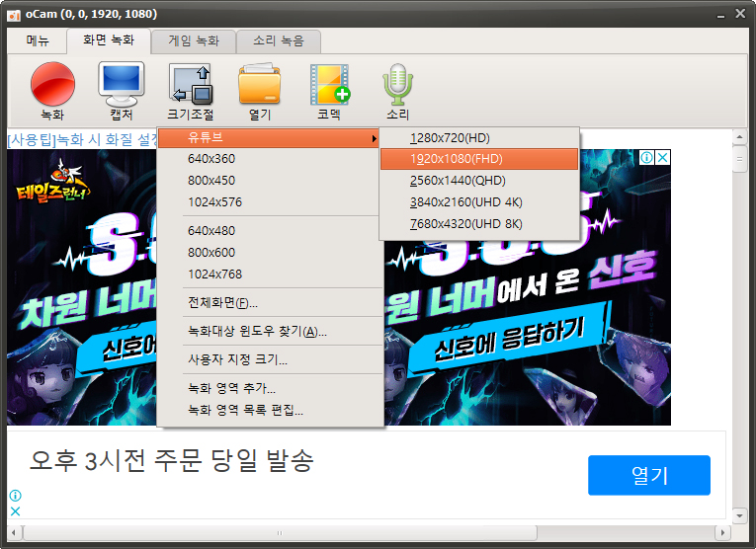Open the 메뉴 tab
The height and width of the screenshot is (549, 756).
(x=38, y=40)
